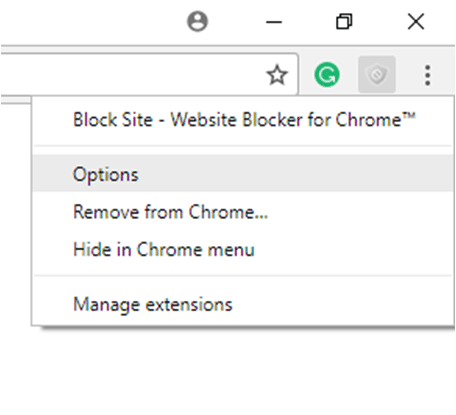Open the Chrome three-dot menu
The height and width of the screenshot is (415, 456).
[x=428, y=75]
